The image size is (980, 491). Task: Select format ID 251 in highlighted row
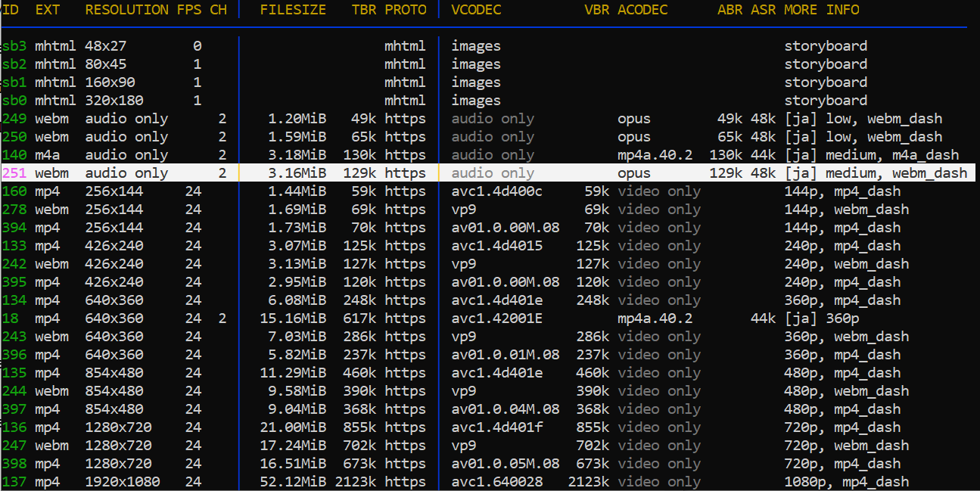14,173
